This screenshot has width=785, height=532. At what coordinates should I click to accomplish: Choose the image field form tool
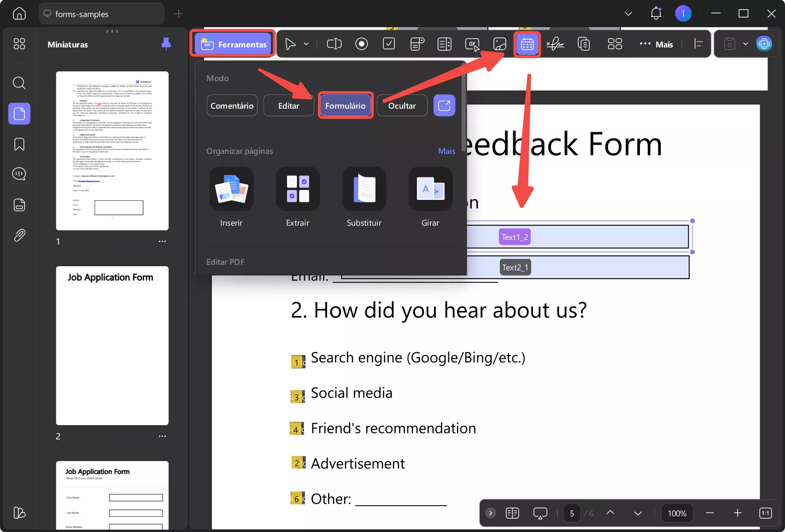pyautogui.click(x=500, y=44)
